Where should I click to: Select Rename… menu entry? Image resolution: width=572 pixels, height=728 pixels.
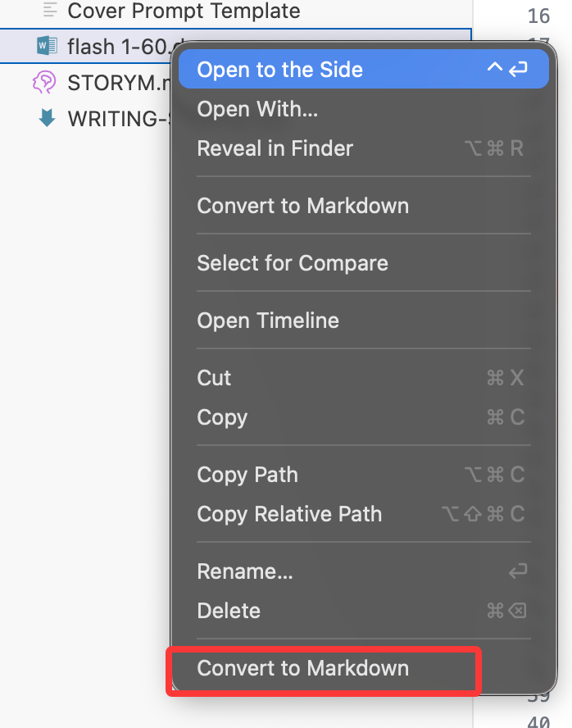click(x=364, y=571)
